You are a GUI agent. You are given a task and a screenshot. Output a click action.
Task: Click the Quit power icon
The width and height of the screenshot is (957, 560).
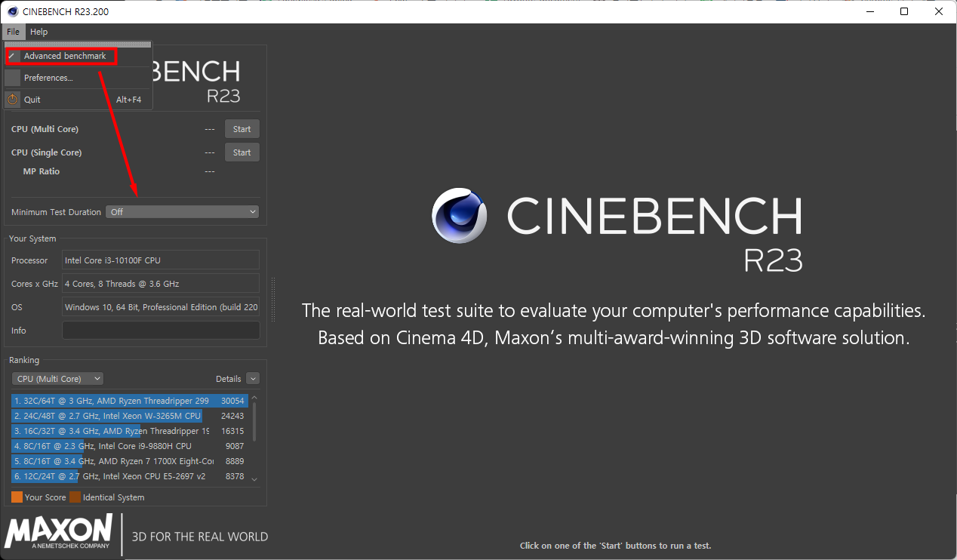point(13,100)
